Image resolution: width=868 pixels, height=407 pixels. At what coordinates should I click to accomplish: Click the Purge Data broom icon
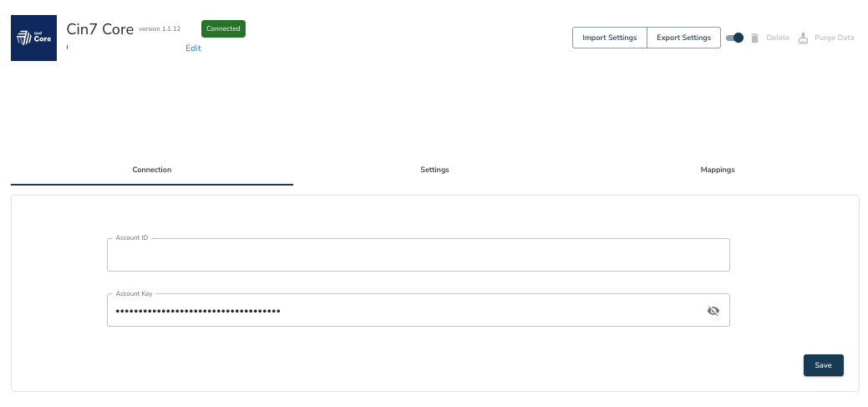(x=803, y=38)
